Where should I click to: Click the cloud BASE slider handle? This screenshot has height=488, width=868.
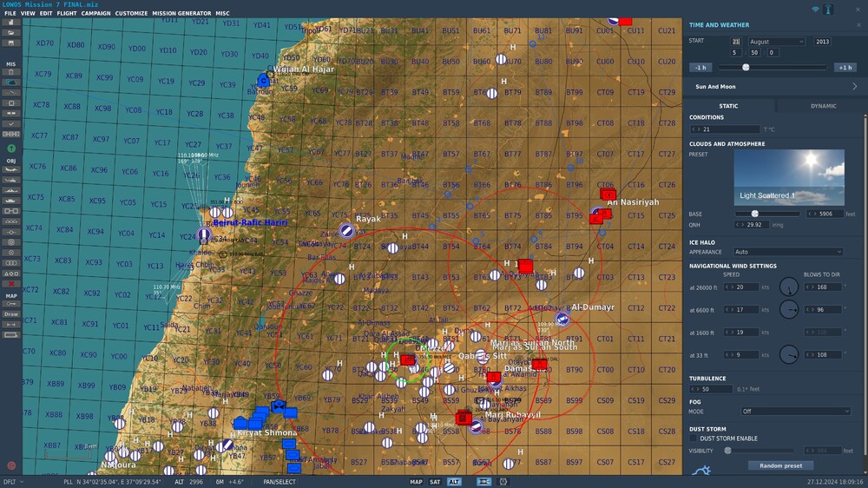pos(754,214)
